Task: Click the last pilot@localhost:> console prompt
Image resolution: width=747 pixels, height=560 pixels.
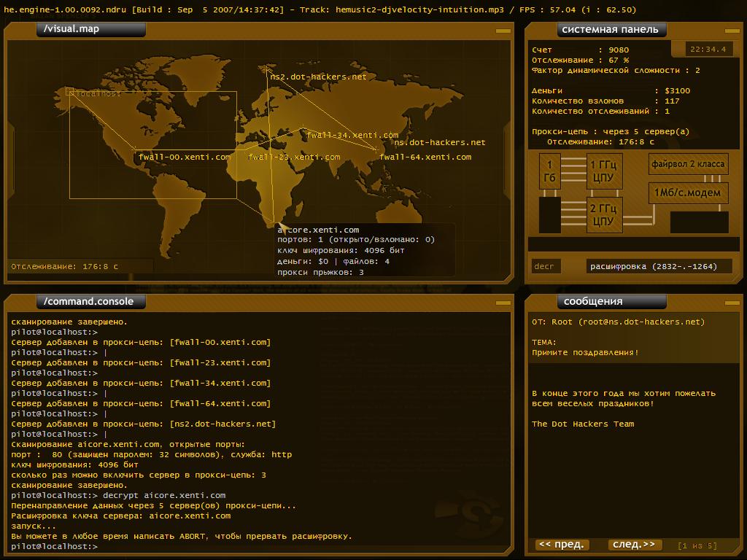Action: pyautogui.click(x=54, y=546)
